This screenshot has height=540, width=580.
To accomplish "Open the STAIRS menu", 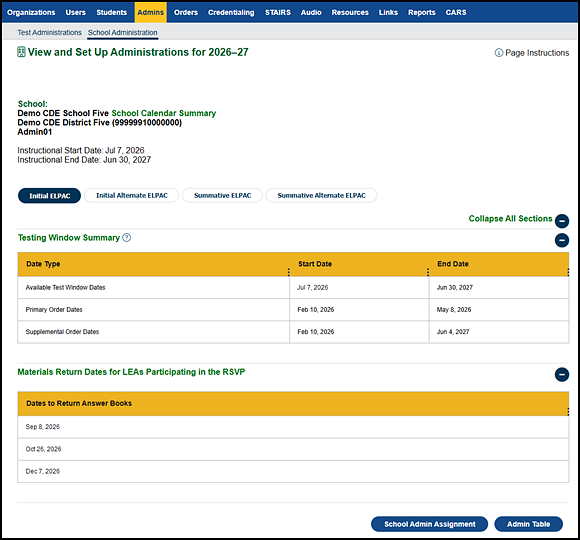I will 278,13.
